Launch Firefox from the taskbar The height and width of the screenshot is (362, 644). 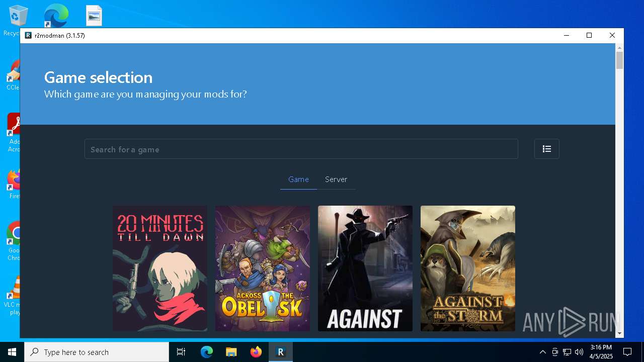(x=256, y=352)
